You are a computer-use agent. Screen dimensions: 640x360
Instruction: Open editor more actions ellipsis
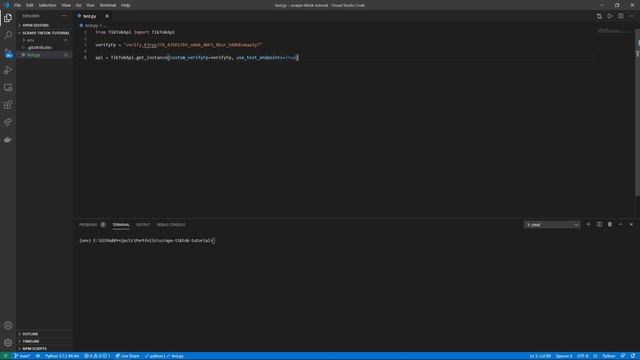coord(631,16)
